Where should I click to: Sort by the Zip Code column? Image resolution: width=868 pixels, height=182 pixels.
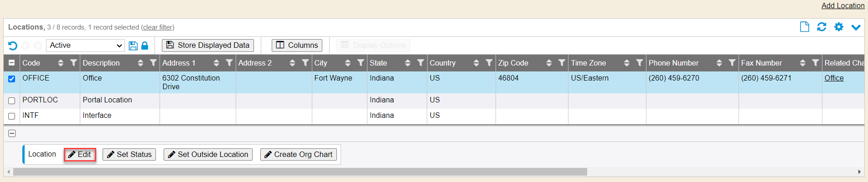(x=549, y=63)
